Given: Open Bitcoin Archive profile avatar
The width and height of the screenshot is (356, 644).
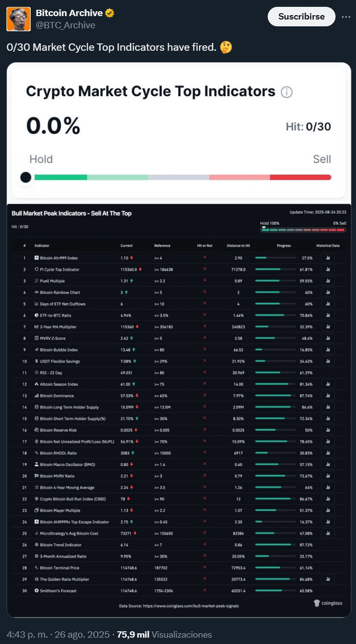Looking at the screenshot, I should [18, 19].
